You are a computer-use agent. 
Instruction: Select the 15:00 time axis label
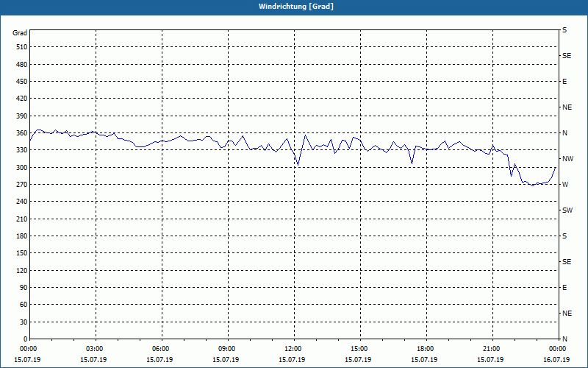tap(360, 349)
